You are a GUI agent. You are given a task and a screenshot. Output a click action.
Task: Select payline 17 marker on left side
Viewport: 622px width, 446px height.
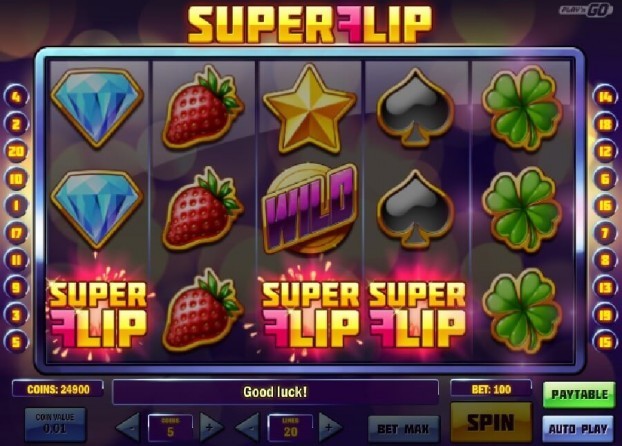pos(16,233)
